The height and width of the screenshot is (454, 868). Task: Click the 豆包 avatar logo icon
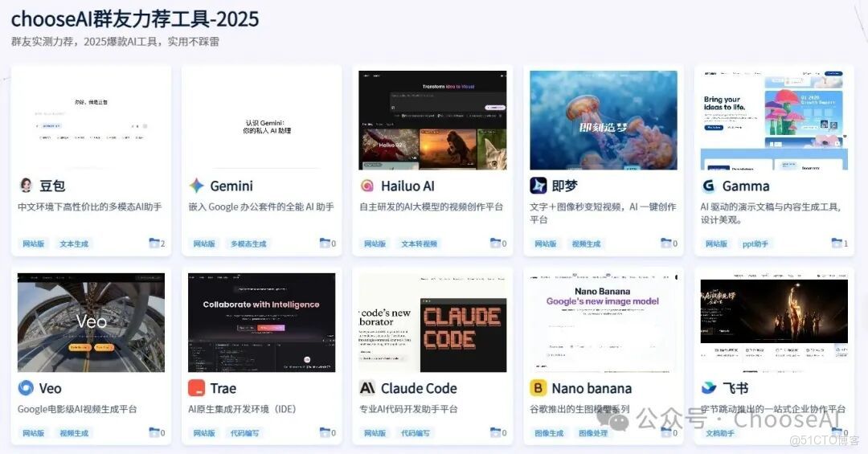coord(26,186)
